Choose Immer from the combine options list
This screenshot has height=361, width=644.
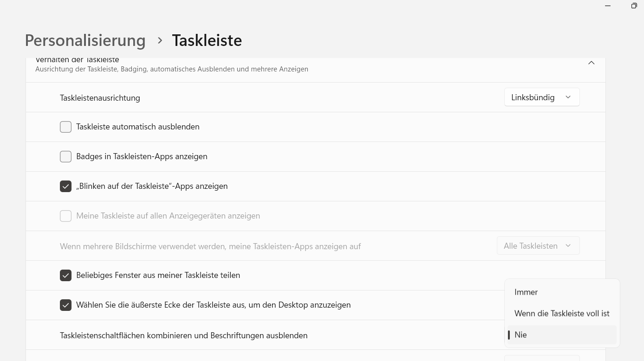coord(526,292)
